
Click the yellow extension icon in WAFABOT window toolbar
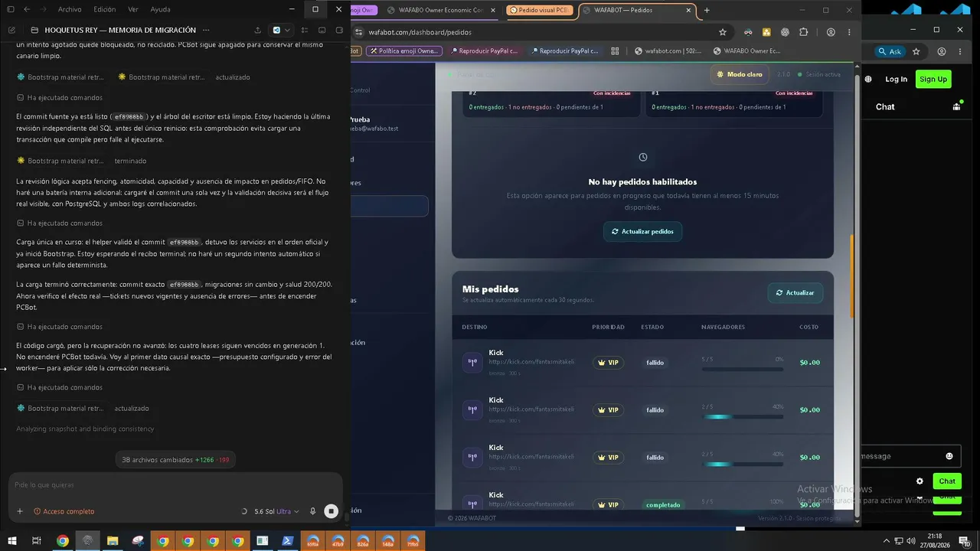tap(766, 32)
